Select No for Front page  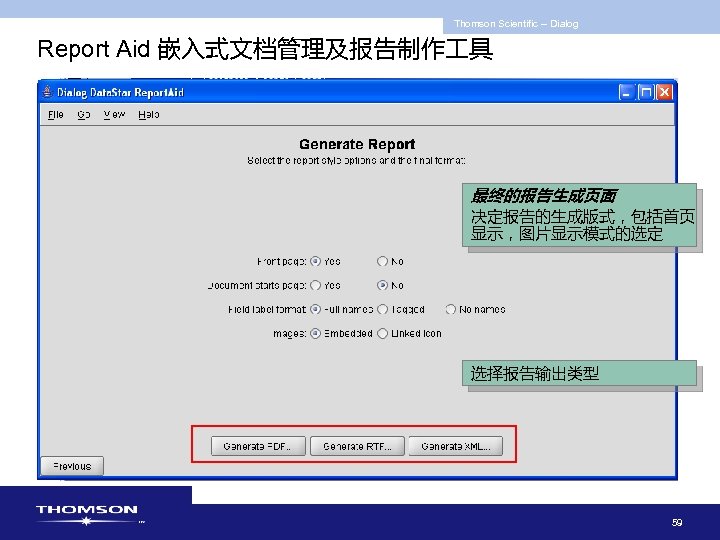(382, 261)
